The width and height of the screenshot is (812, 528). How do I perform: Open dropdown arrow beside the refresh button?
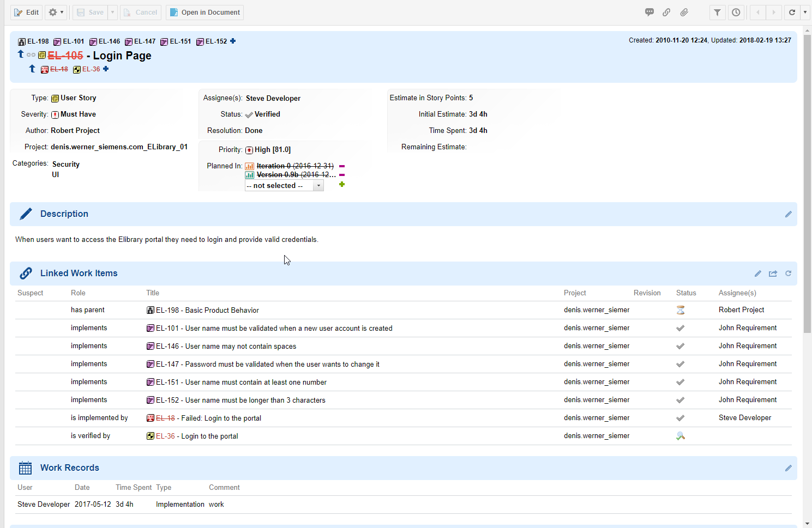tap(805, 12)
